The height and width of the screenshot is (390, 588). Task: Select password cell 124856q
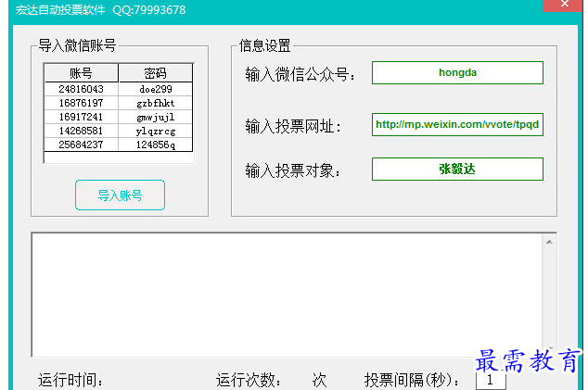point(155,145)
